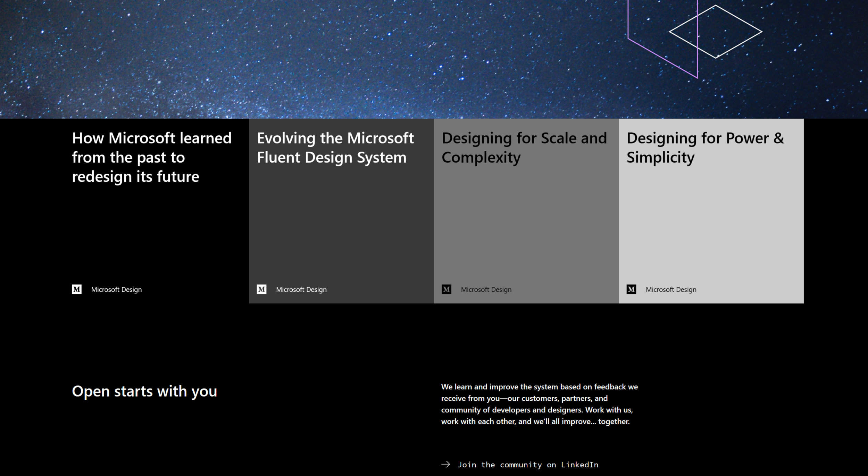Click 'Microsoft Design' label on 'Scale and Complexity' card
This screenshot has height=476, width=868.
pyautogui.click(x=486, y=290)
